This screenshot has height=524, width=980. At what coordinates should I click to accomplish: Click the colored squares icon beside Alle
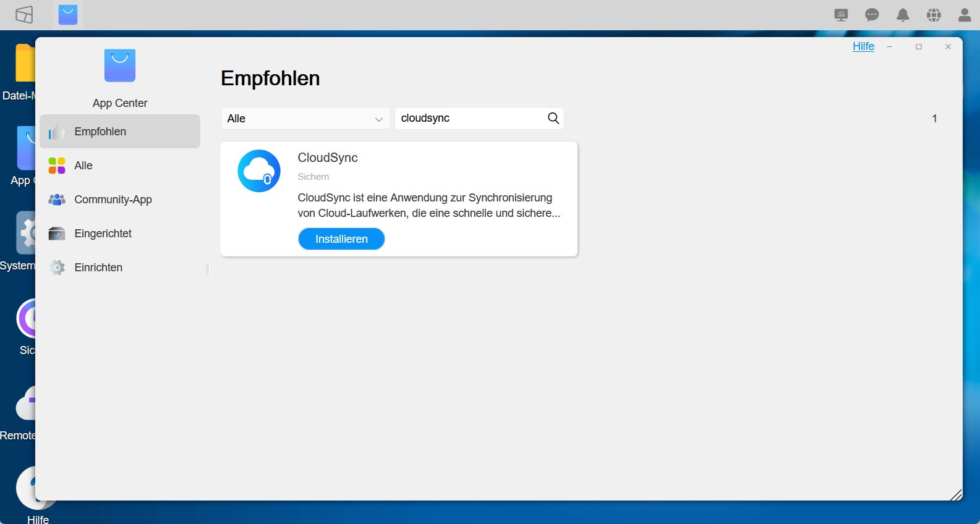click(57, 166)
